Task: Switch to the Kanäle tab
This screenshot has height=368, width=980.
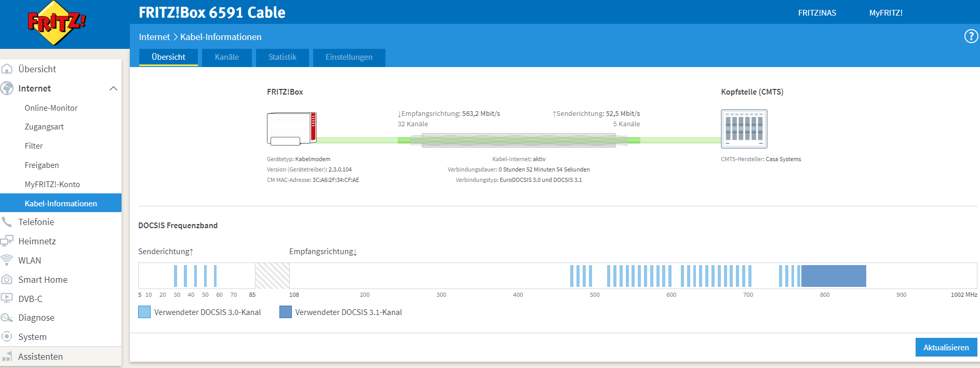Action: tap(226, 57)
